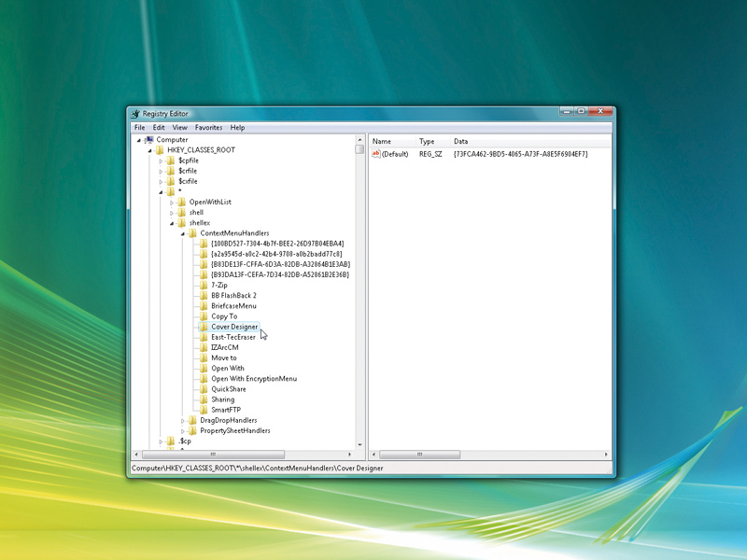The image size is (747, 560).
Task: Click the REG_SZ type cell
Action: coord(430,154)
